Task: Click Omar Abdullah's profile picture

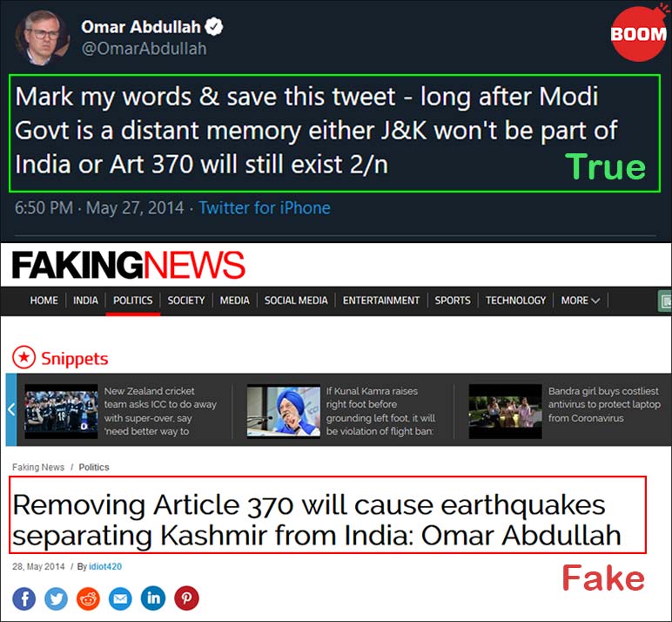Action: (43, 37)
